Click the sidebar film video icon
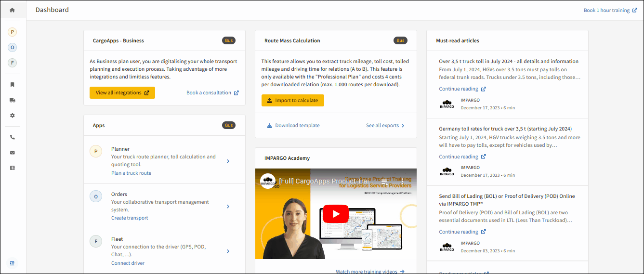This screenshot has height=274, width=644. point(13,168)
